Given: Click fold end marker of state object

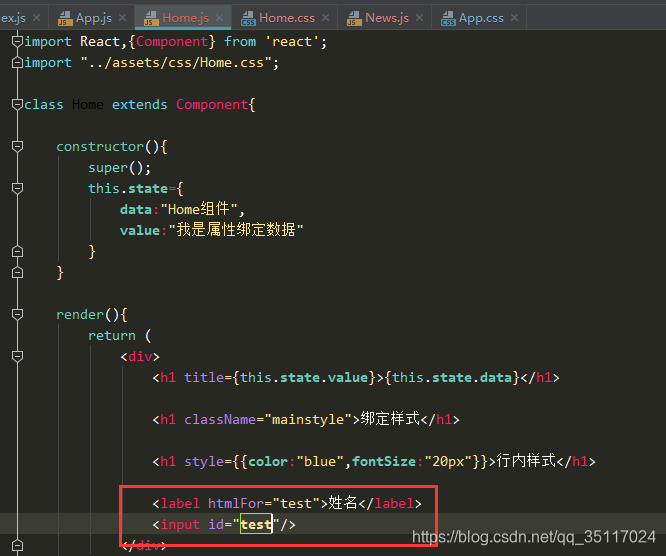Looking at the screenshot, I should pyautogui.click(x=17, y=251).
